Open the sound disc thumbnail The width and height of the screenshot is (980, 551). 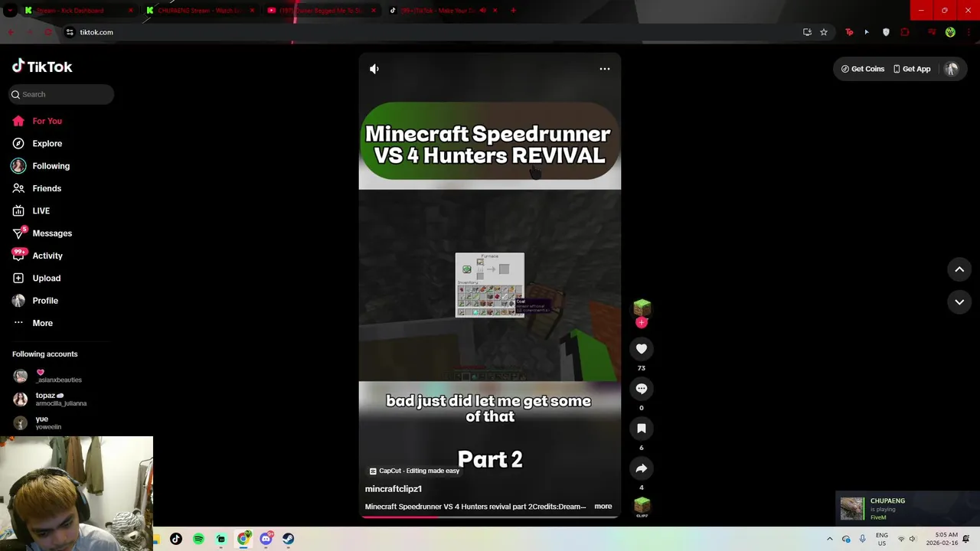pos(642,506)
